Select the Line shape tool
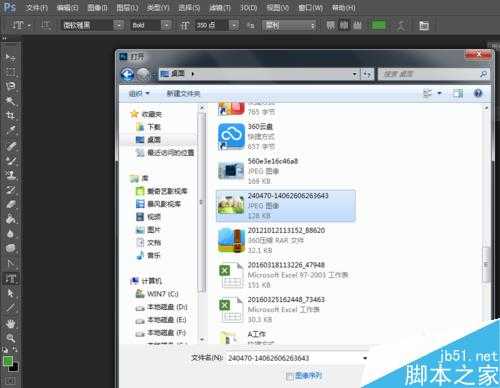500x388 pixels. pos(10,308)
